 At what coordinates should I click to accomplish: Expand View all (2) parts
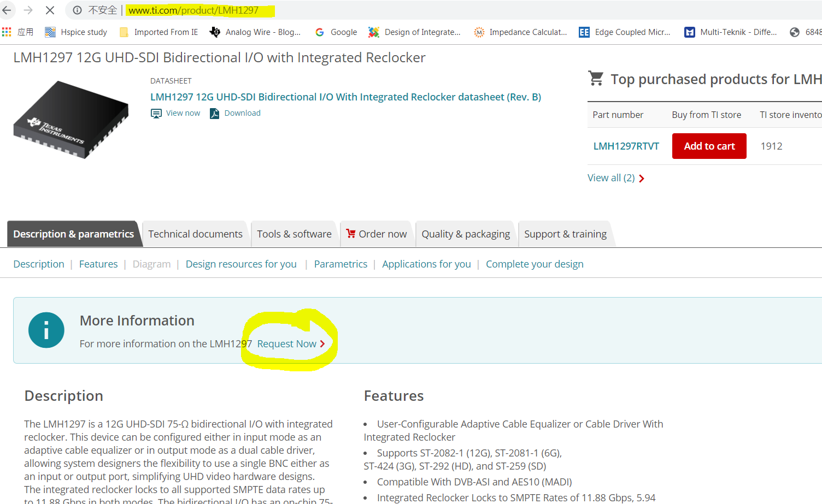click(616, 178)
